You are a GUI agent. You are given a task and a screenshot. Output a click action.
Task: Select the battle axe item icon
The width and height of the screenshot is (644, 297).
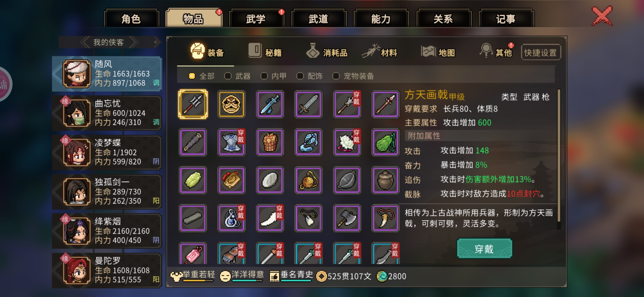pos(347,218)
